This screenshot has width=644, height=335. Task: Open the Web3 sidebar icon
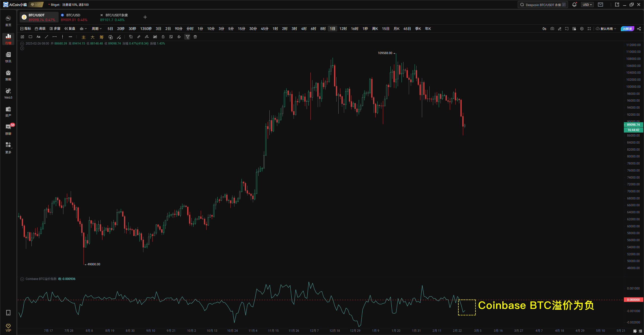click(8, 94)
